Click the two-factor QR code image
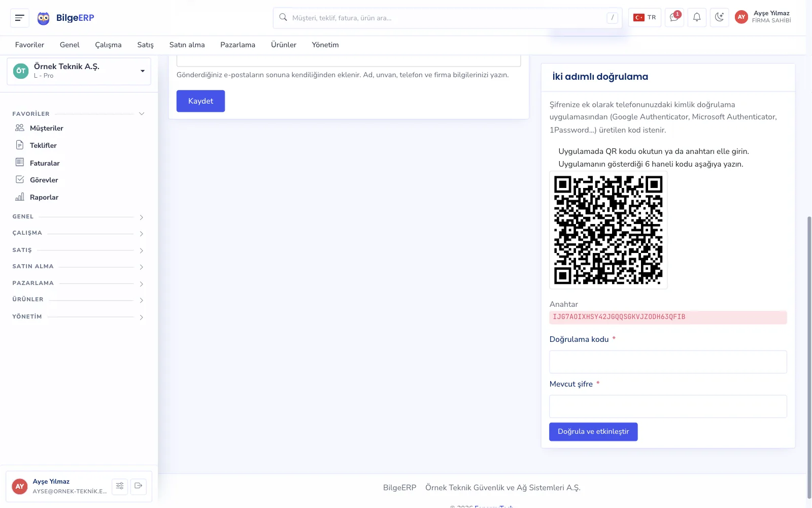812x508 pixels. click(608, 230)
